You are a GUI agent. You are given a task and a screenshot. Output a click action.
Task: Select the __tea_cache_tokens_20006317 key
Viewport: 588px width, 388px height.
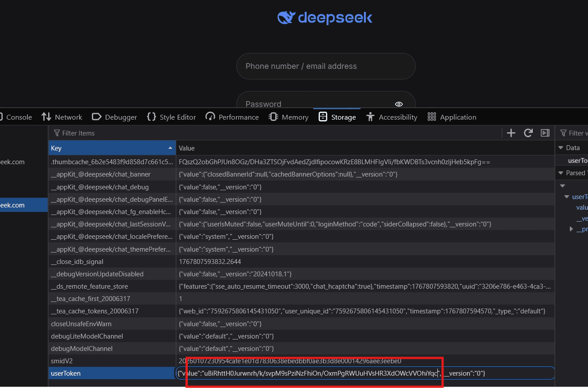coord(112,311)
